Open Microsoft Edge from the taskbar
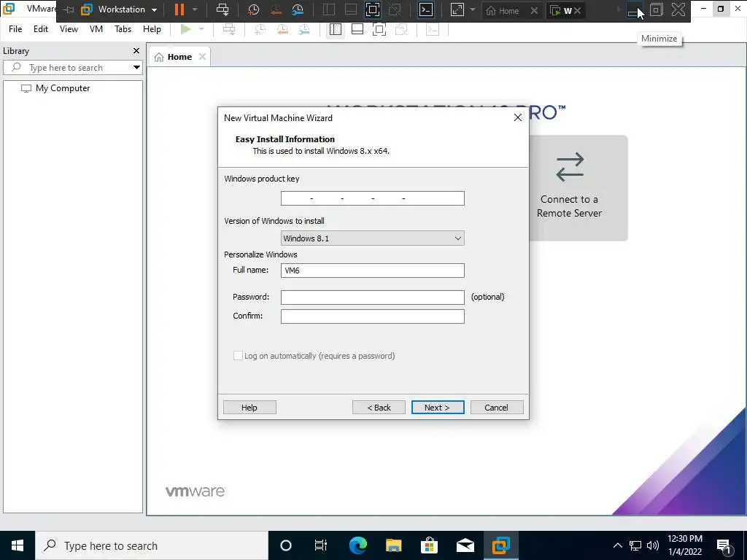 tap(358, 545)
